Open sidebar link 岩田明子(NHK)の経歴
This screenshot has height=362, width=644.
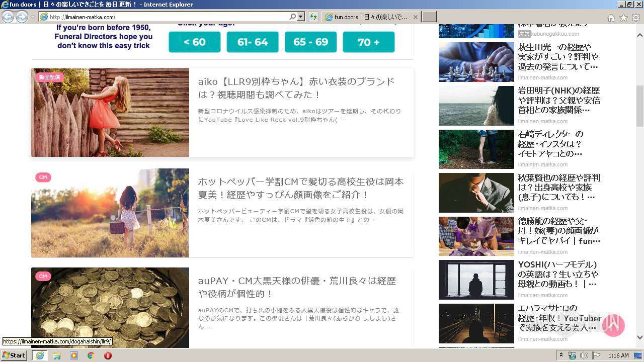pos(559,100)
